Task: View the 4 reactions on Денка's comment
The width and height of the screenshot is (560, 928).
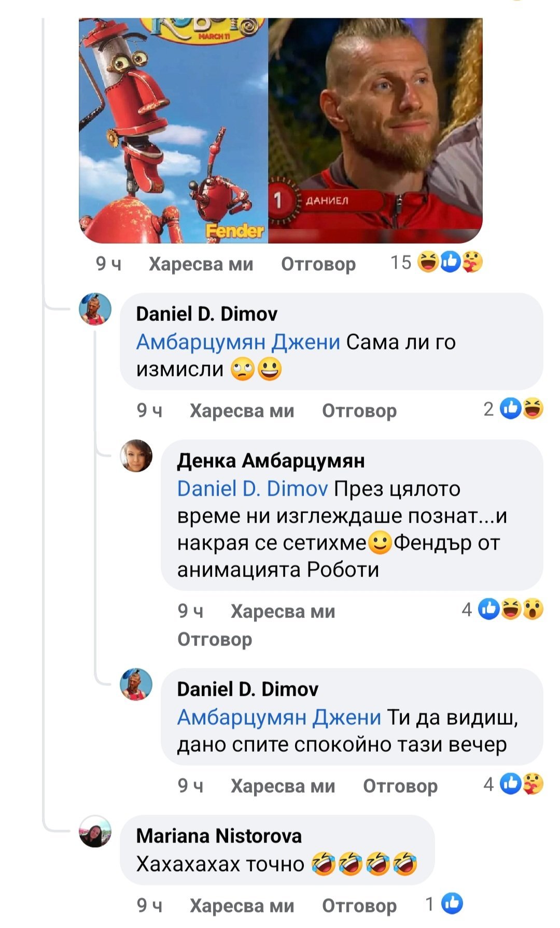Action: click(502, 610)
